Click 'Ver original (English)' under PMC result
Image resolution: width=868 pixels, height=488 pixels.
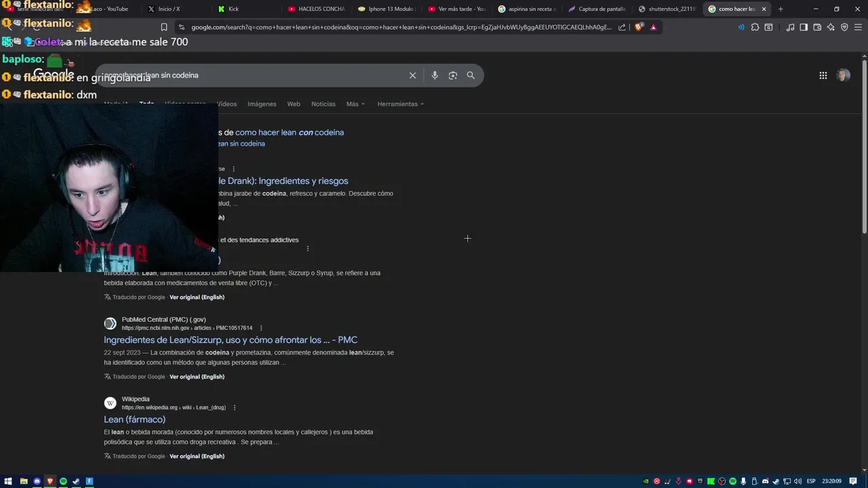[197, 377]
